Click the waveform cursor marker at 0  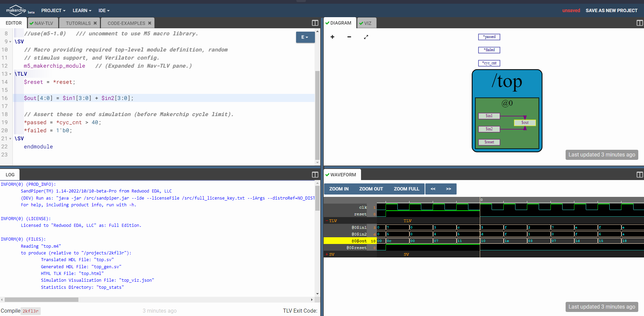[x=481, y=200]
